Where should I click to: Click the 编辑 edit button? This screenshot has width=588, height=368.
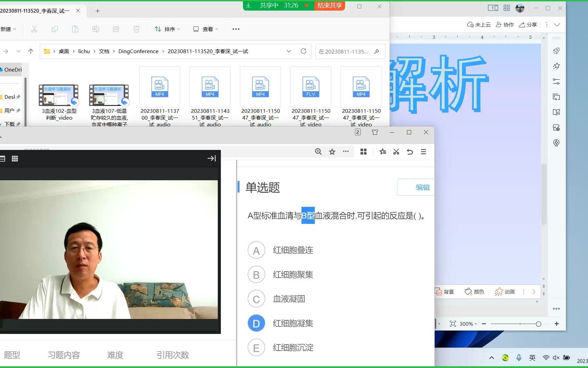click(423, 187)
